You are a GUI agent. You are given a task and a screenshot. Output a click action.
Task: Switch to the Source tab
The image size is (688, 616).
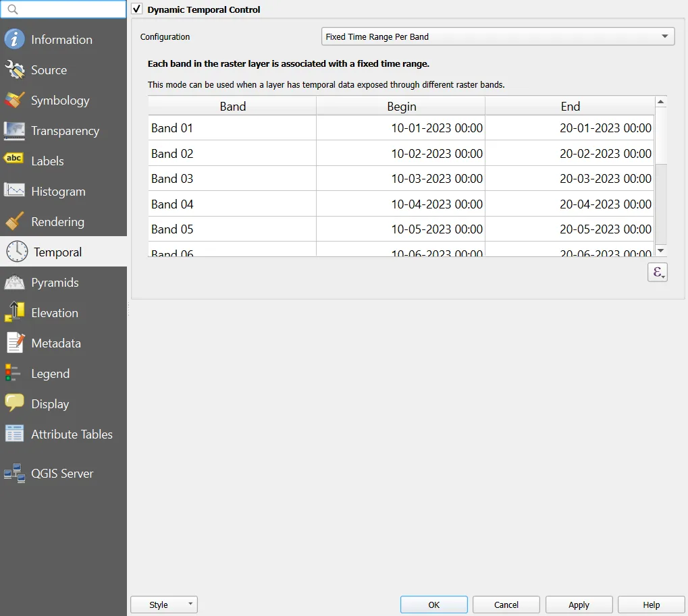[x=63, y=69]
